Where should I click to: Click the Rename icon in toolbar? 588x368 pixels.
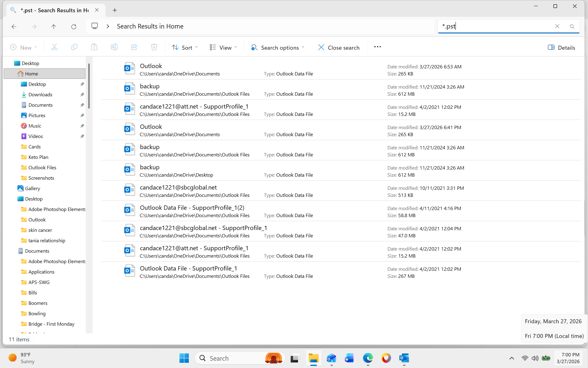[x=114, y=47]
